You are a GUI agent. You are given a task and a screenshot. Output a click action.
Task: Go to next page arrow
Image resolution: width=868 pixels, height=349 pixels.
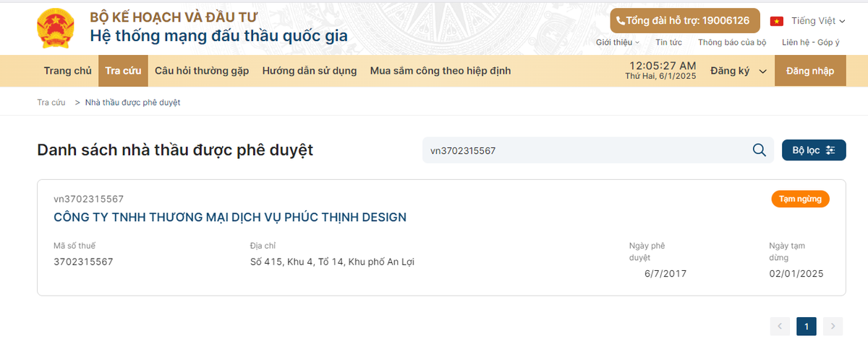pyautogui.click(x=833, y=327)
